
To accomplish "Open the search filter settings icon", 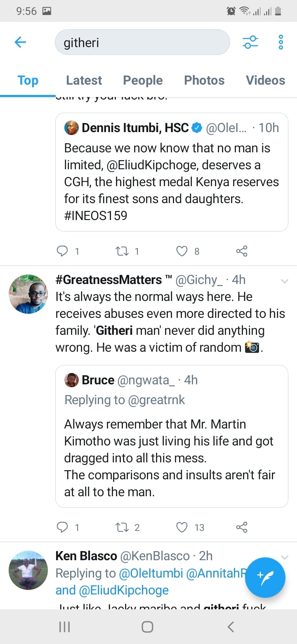I will 250,42.
